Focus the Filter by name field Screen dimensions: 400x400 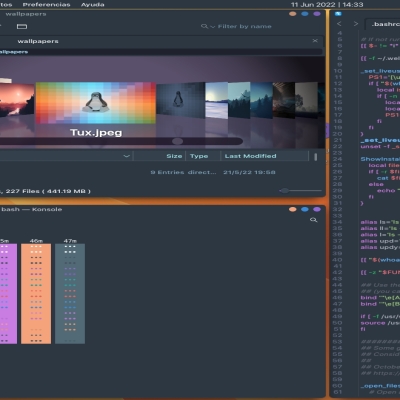coord(244,26)
